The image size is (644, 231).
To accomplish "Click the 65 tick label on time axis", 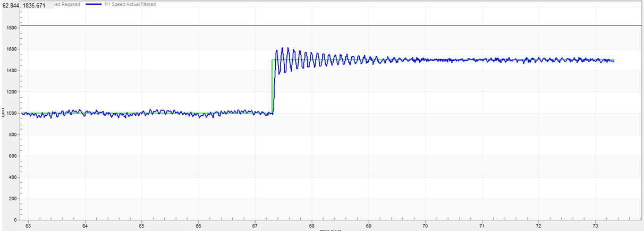I will pyautogui.click(x=141, y=226).
